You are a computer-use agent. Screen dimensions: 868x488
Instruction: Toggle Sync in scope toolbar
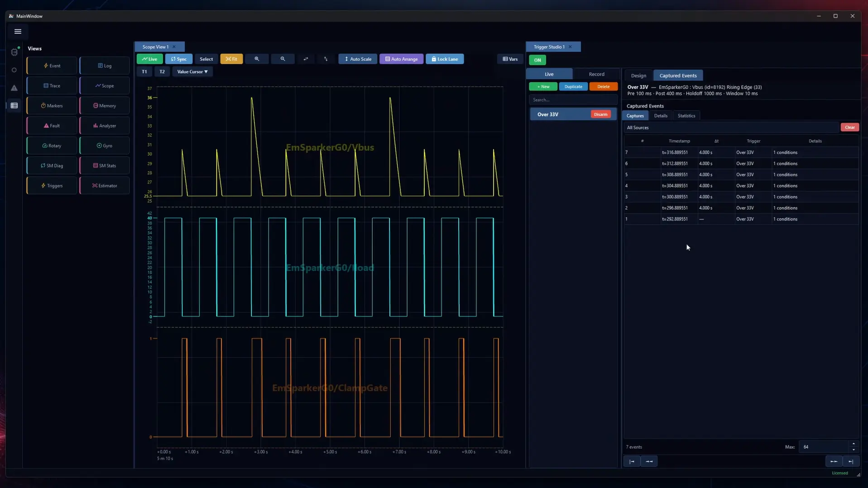click(x=179, y=59)
